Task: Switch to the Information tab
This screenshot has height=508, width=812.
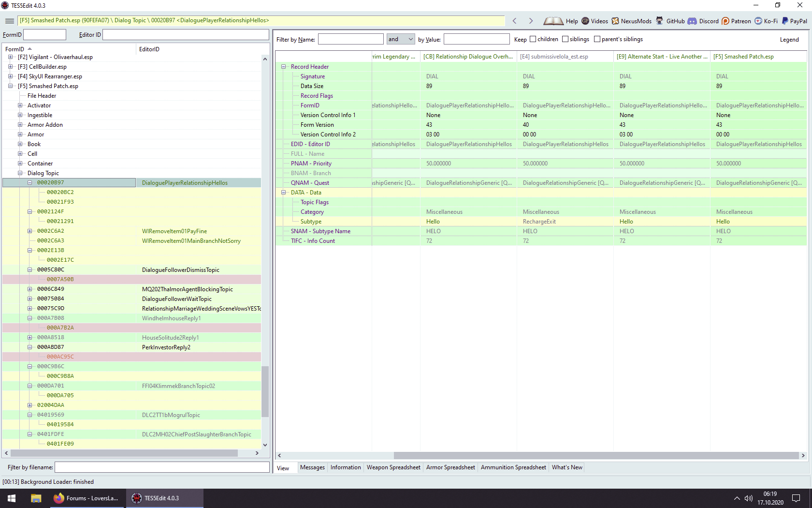Action: (346, 467)
